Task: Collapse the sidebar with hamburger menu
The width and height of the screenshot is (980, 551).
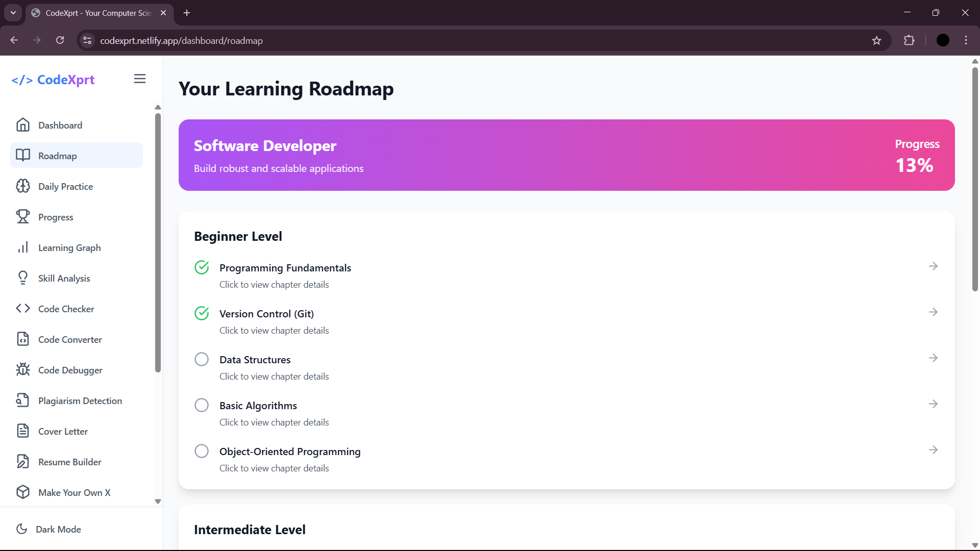Action: [140, 79]
